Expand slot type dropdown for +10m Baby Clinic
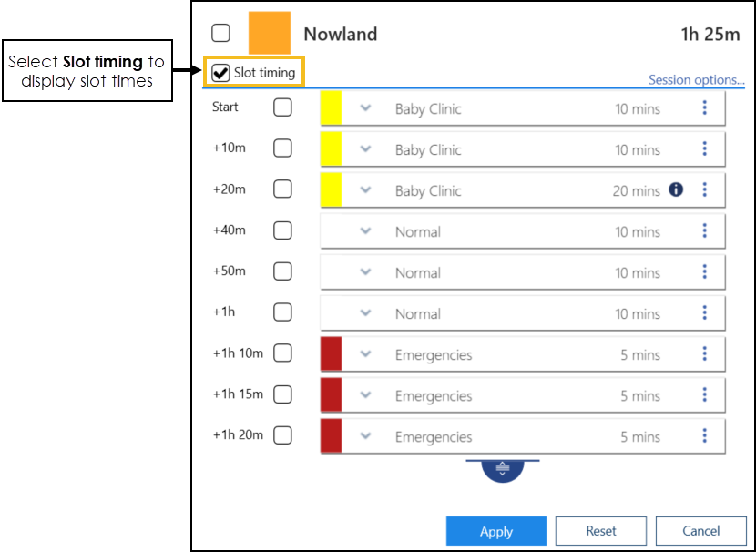The height and width of the screenshot is (552, 756). (365, 148)
